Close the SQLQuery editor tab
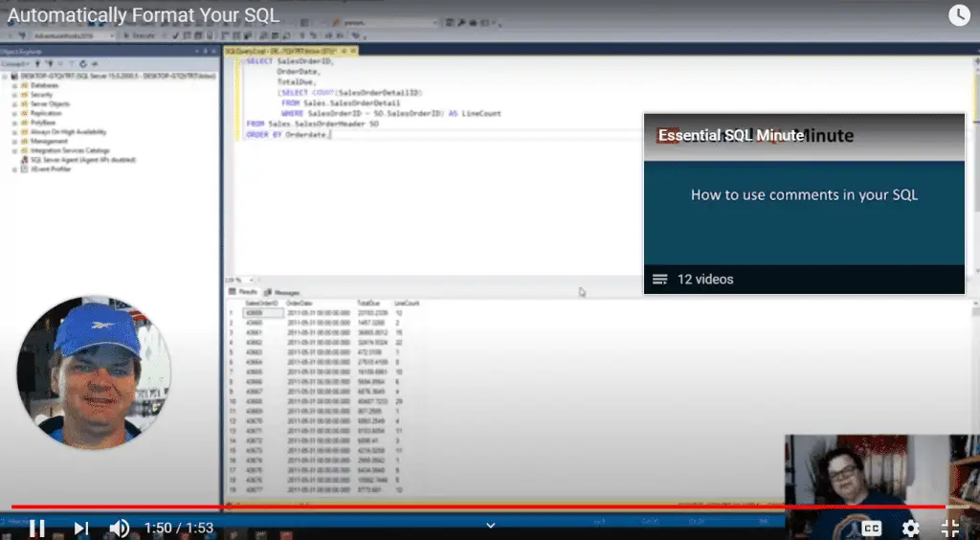980x540 pixels. pos(354,51)
